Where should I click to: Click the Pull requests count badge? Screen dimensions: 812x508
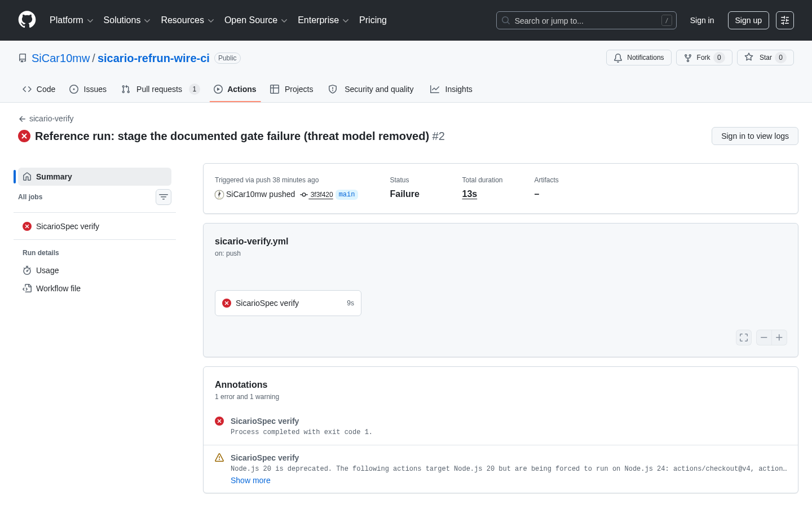(195, 89)
